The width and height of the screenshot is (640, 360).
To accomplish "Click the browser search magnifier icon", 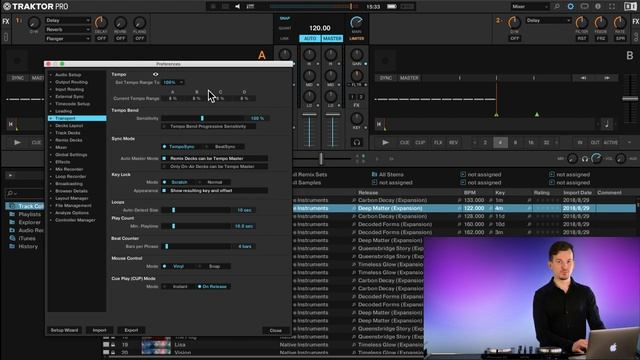I will 10,193.
